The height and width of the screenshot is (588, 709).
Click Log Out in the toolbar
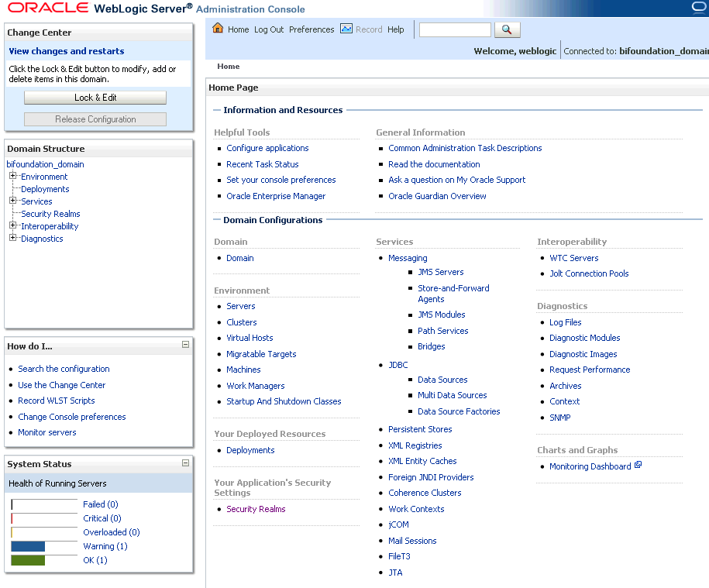click(x=268, y=29)
